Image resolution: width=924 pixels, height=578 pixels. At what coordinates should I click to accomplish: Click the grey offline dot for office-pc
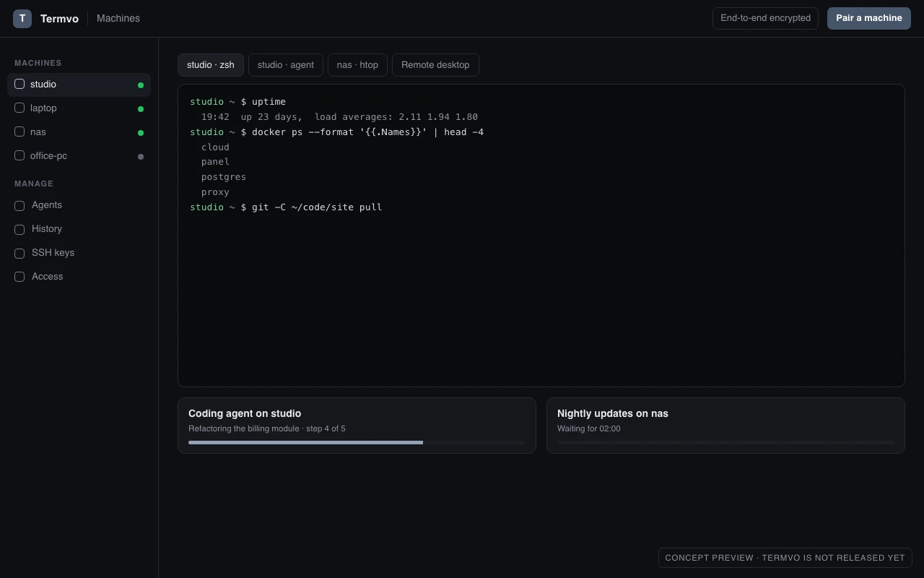[x=141, y=157]
